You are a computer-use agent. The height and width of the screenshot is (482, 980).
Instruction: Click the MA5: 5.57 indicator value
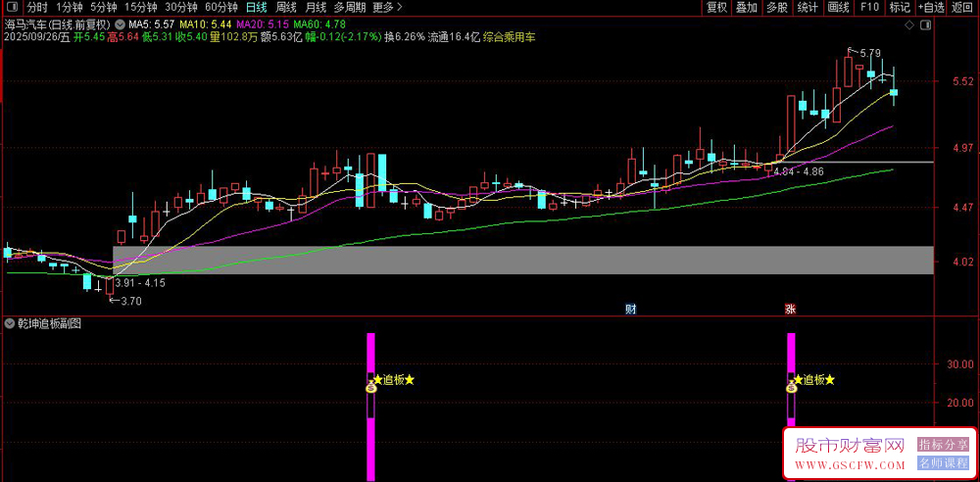pyautogui.click(x=152, y=24)
